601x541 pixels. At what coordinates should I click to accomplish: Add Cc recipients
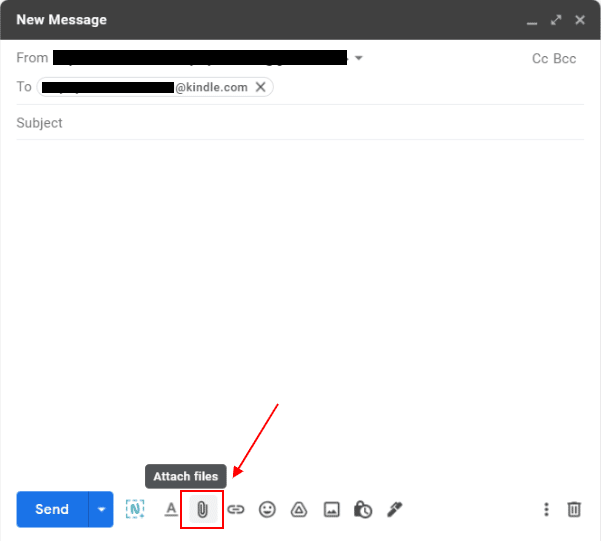coord(540,59)
